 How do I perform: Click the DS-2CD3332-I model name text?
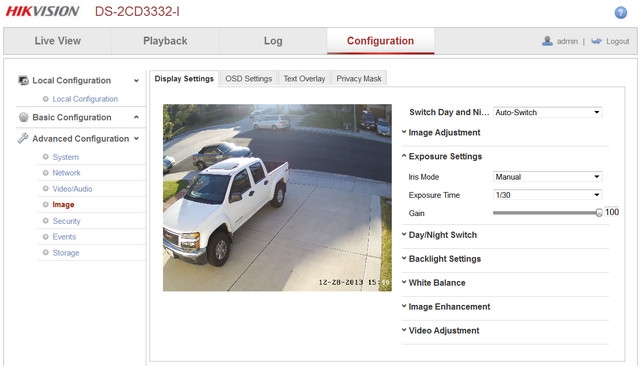pyautogui.click(x=137, y=11)
